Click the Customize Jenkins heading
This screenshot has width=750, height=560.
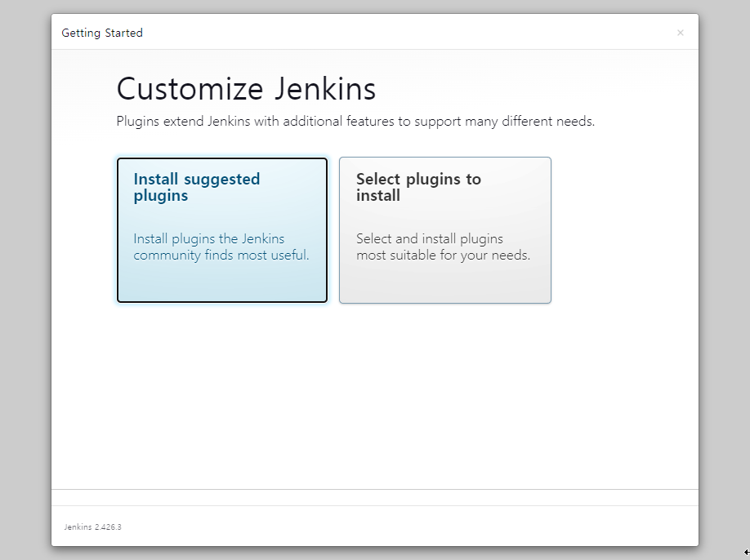[x=247, y=89]
